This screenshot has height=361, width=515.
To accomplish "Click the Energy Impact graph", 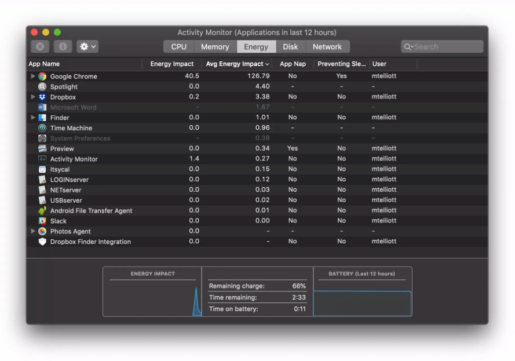I will point(152,298).
